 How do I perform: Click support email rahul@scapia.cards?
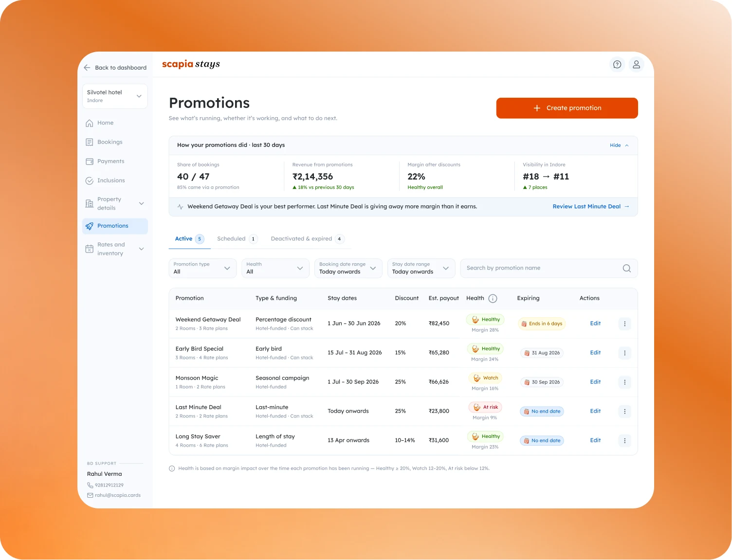pyautogui.click(x=114, y=495)
